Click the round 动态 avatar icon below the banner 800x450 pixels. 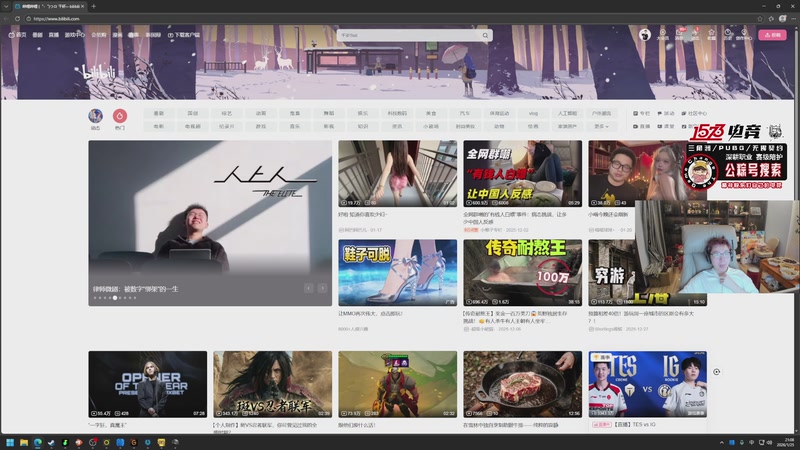tap(95, 116)
